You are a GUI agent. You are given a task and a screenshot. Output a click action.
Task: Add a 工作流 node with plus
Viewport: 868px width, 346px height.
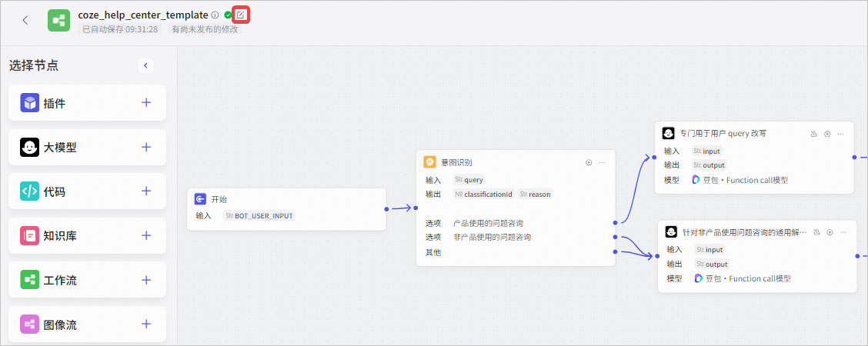(146, 280)
